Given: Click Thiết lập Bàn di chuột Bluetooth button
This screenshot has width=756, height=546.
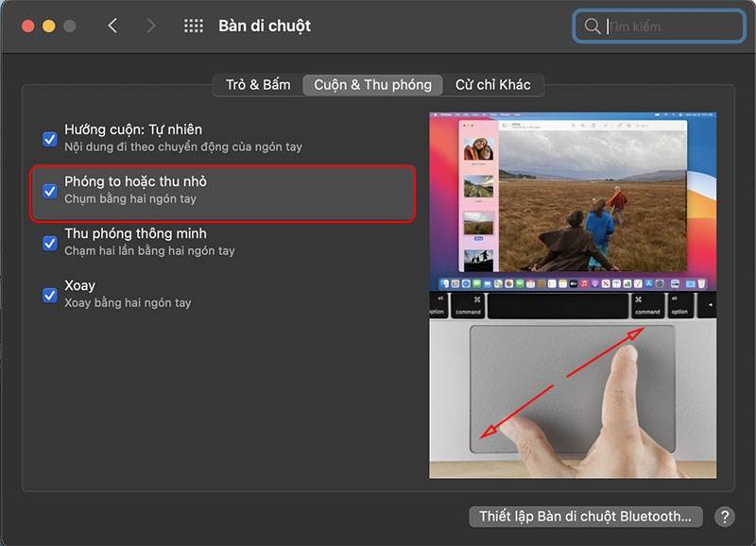Looking at the screenshot, I should 586,517.
